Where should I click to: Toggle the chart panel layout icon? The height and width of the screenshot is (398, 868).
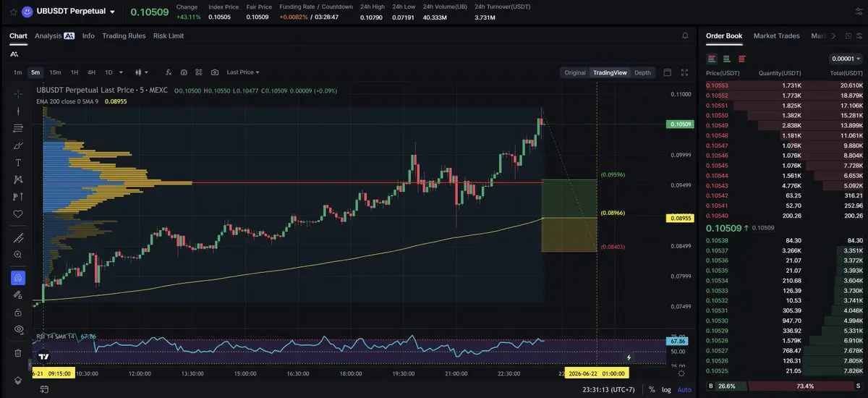[x=667, y=72]
